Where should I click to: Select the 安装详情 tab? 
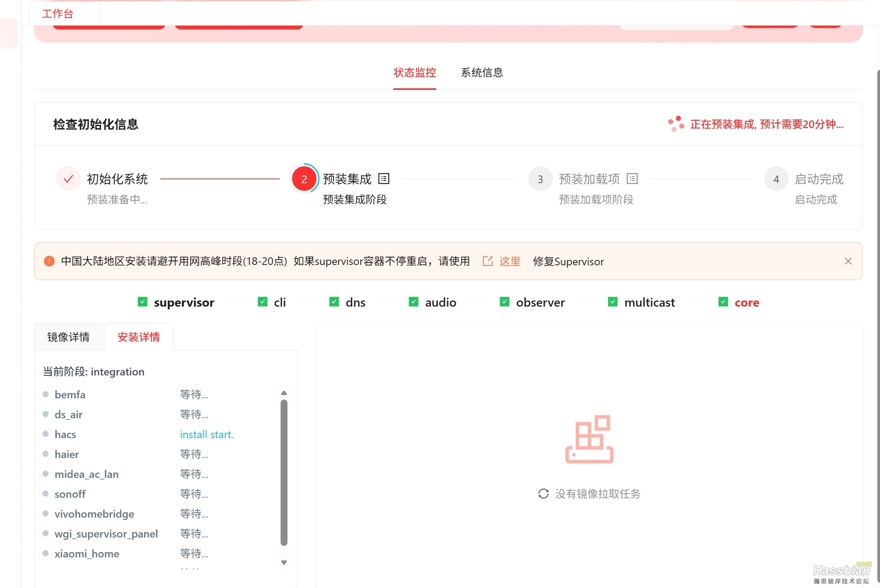[x=139, y=337]
